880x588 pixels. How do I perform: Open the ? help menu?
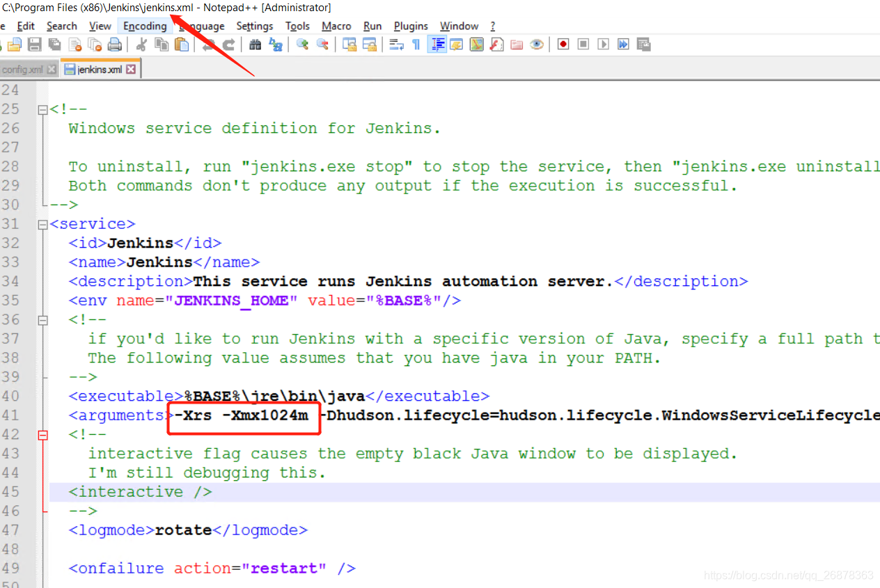click(x=493, y=26)
